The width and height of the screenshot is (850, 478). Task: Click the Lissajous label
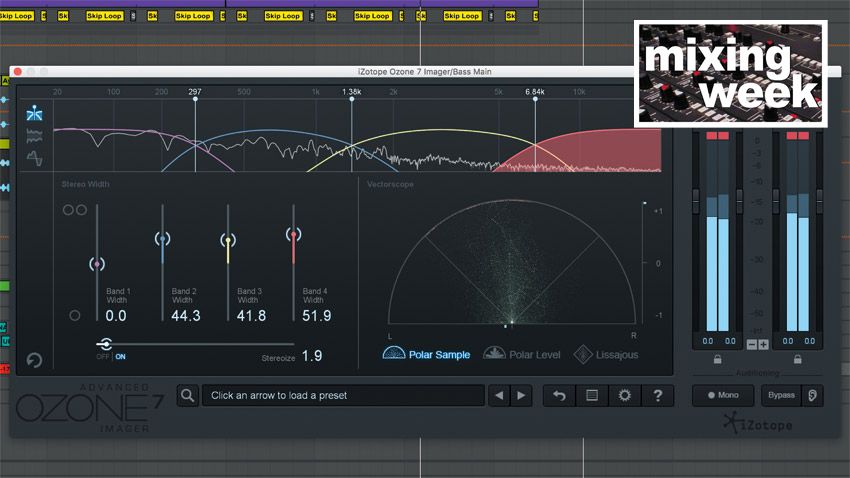(617, 354)
